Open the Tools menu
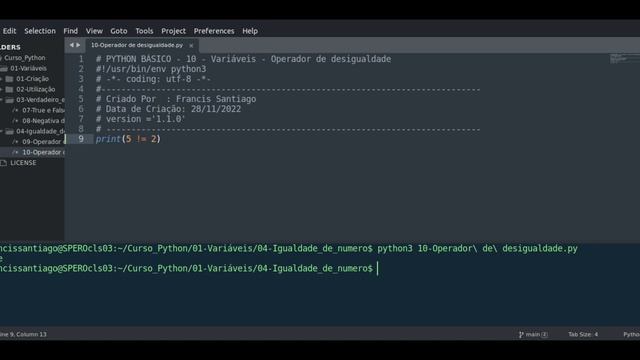Viewport: 640px width, 360px height. pos(144,31)
